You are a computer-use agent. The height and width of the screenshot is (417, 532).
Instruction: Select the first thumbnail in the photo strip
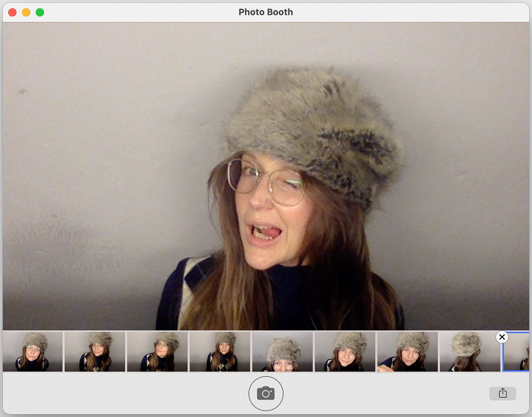tap(33, 352)
